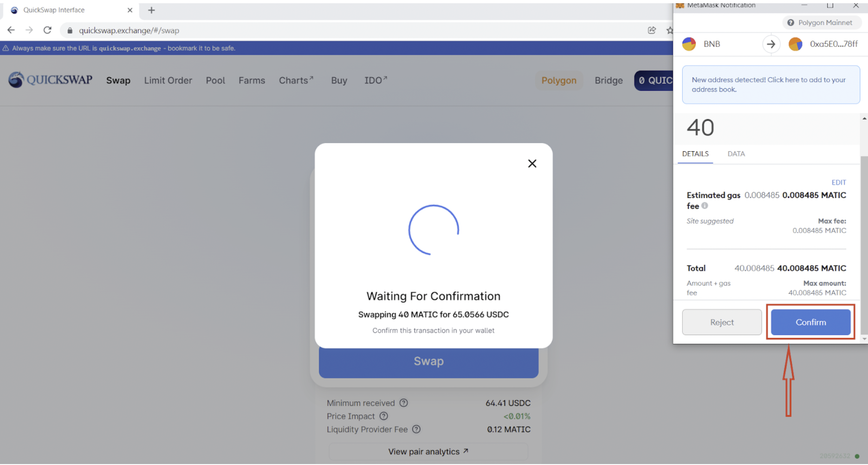Image resolution: width=868 pixels, height=465 pixels.
Task: Click the BNB account avatar in MetaMask
Action: [x=689, y=44]
